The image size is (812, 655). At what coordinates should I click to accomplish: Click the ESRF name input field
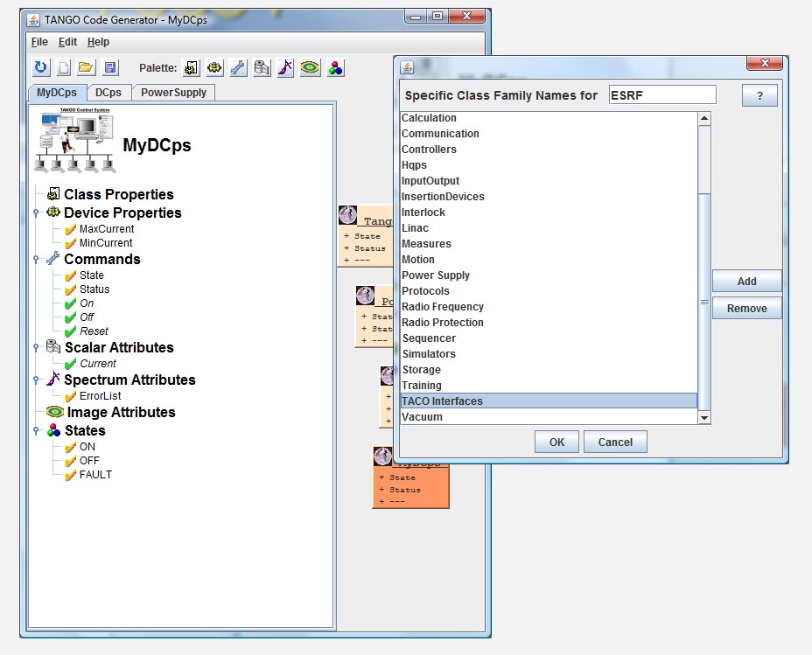point(662,95)
